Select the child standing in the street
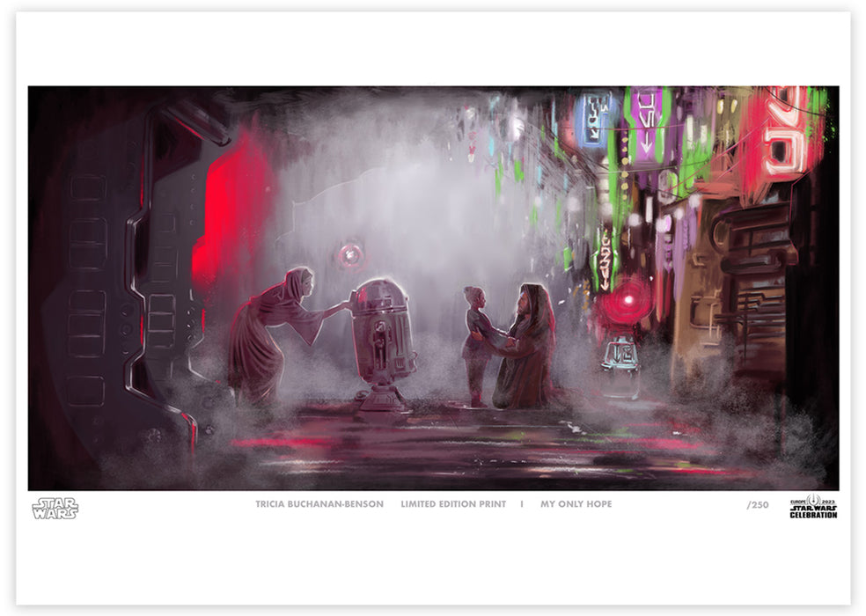 pyautogui.click(x=476, y=343)
